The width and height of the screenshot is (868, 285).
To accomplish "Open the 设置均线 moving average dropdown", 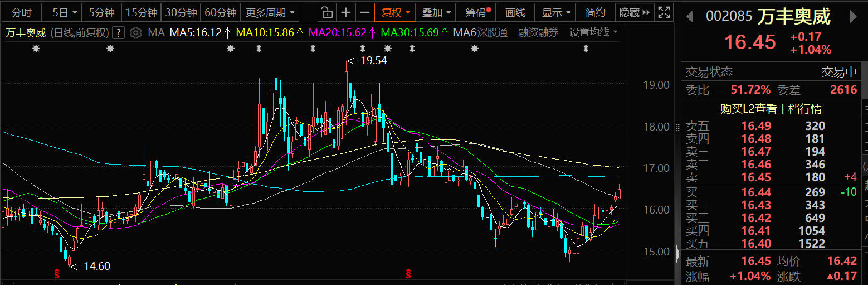I will tap(593, 33).
